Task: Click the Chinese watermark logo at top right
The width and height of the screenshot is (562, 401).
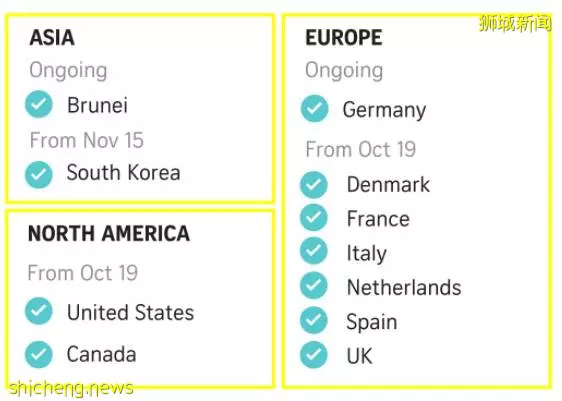Action: coord(515,23)
